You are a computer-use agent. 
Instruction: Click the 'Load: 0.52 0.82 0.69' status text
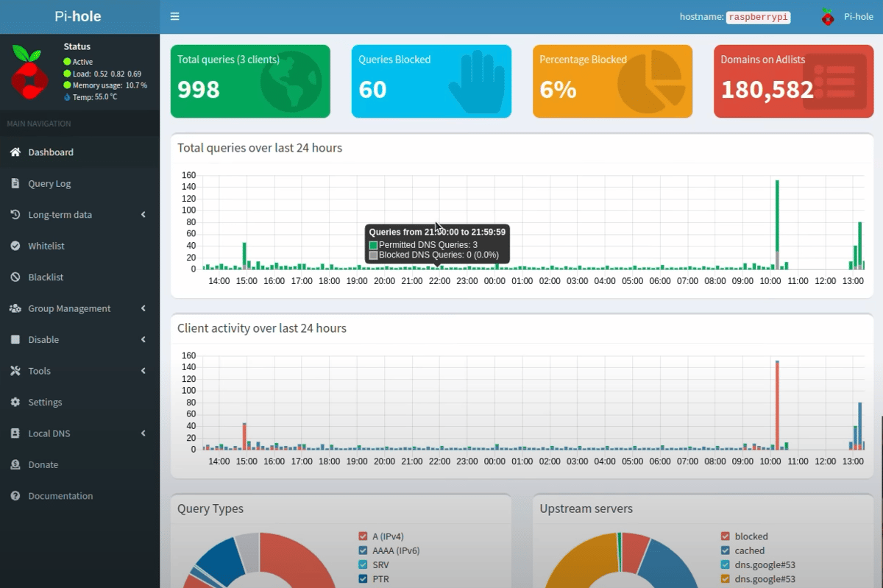(107, 74)
